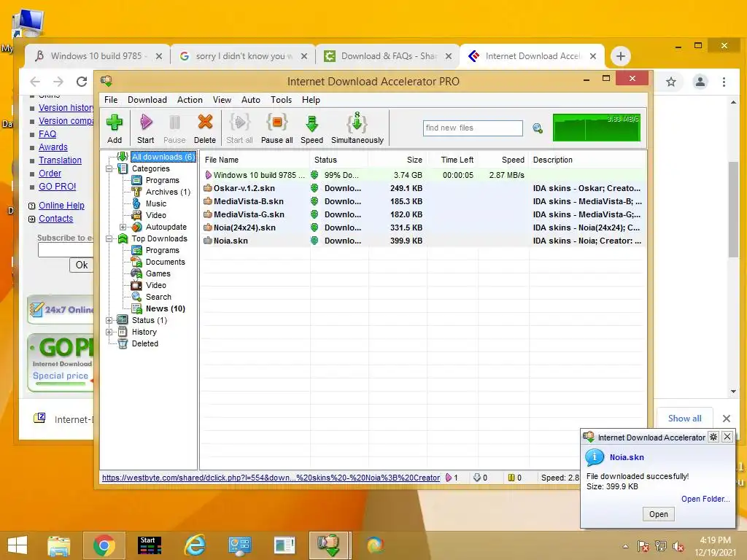Click the Ok subscribe button on webpage

click(x=82, y=265)
